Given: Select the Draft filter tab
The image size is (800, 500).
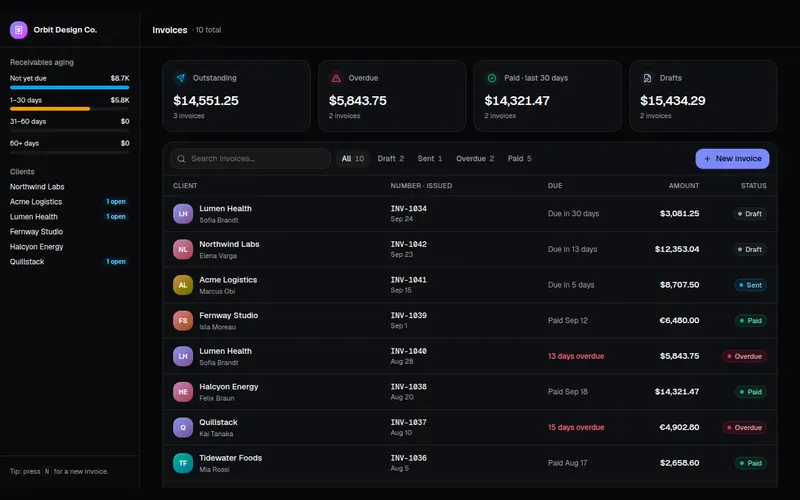Looking at the screenshot, I should point(391,159).
